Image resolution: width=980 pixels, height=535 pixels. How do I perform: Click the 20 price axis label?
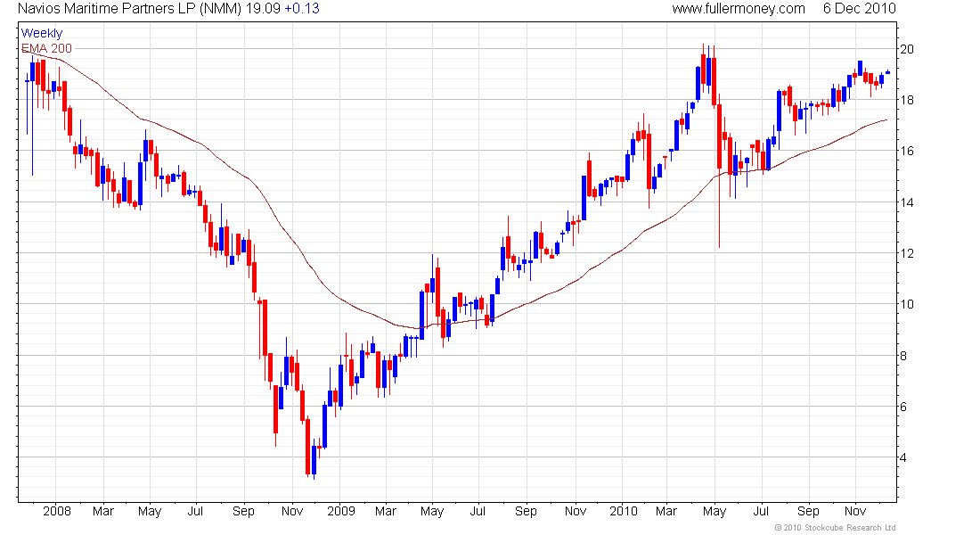pyautogui.click(x=906, y=49)
